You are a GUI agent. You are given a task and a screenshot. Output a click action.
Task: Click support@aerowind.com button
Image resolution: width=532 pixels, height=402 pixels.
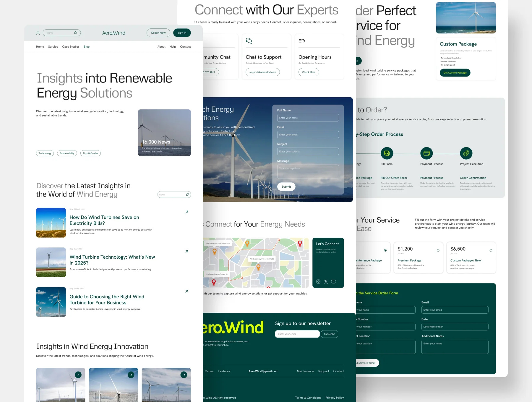point(262,72)
